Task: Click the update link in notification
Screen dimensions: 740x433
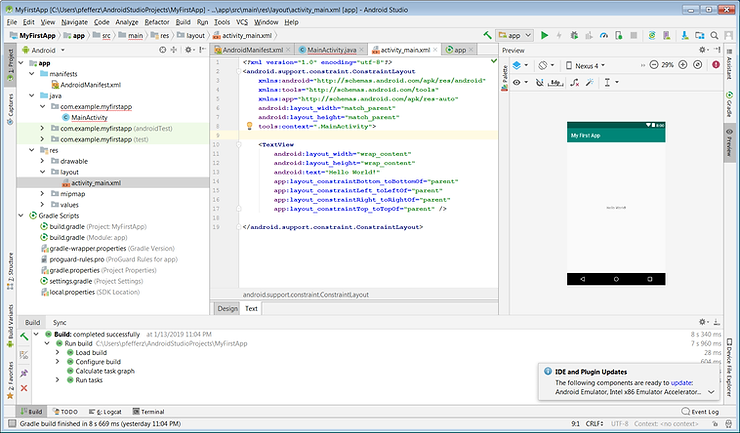Action: pyautogui.click(x=681, y=382)
